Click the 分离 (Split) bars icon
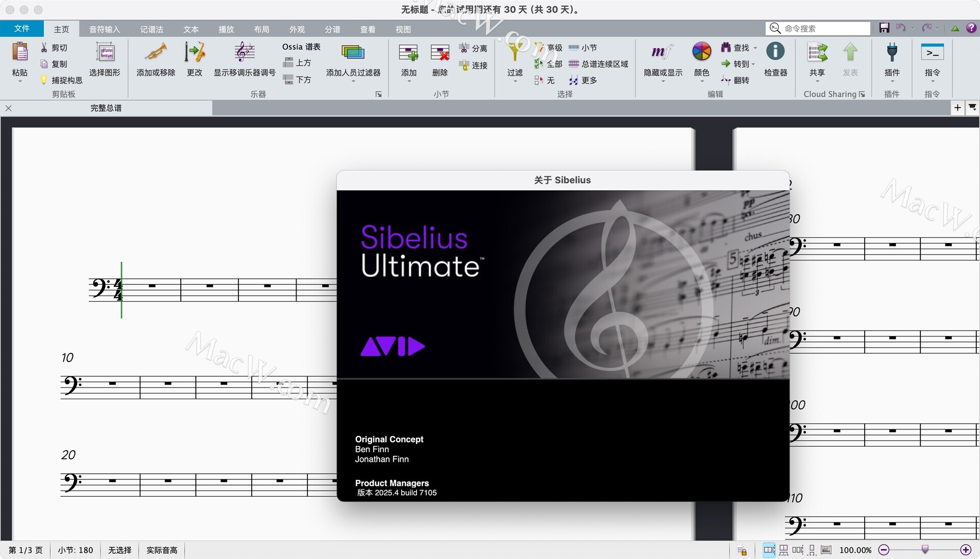This screenshot has width=980, height=559. coord(464,48)
